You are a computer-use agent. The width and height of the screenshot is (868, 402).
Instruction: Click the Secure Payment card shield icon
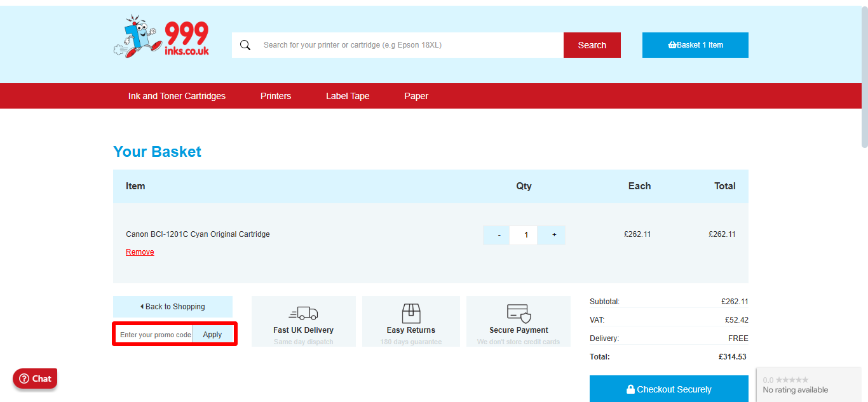(519, 314)
